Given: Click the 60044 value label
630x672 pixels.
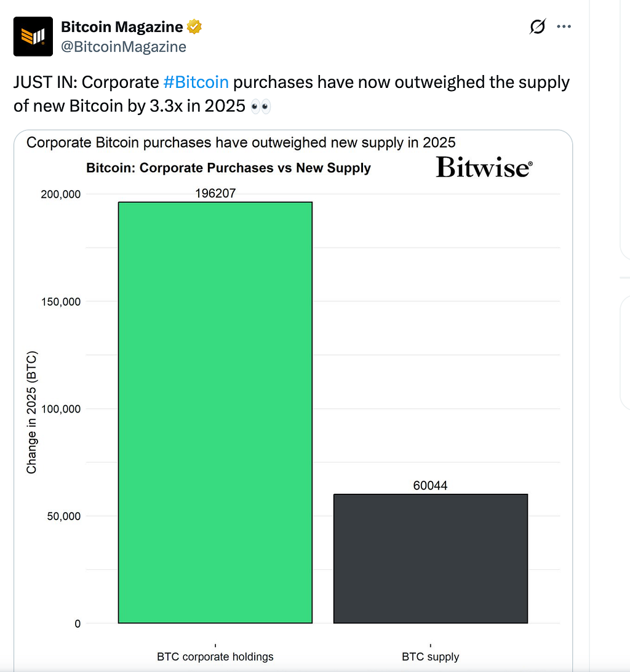Looking at the screenshot, I should pos(430,486).
